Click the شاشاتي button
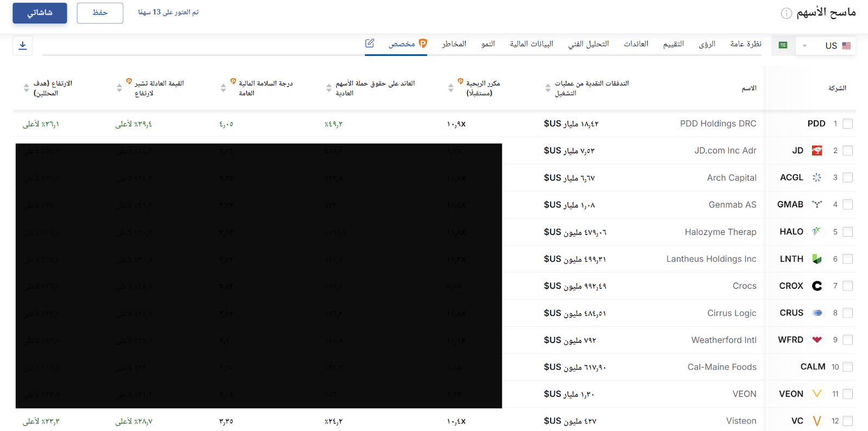This screenshot has height=431, width=868. coord(40,13)
